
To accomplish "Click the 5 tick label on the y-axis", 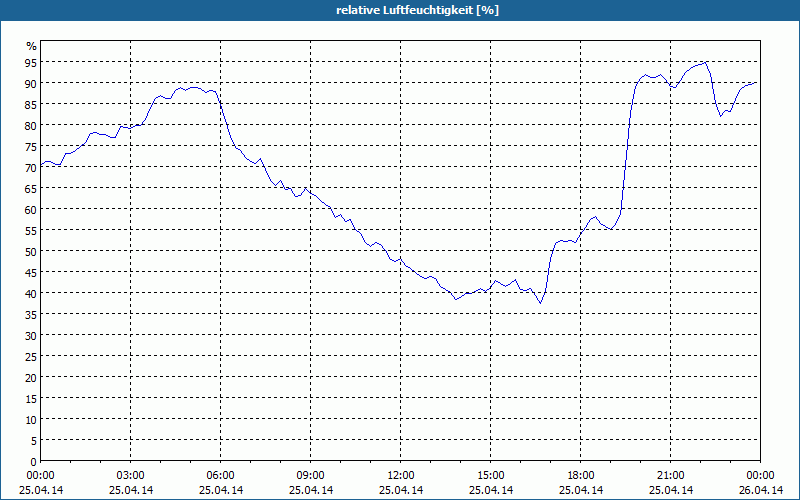I will (x=34, y=440).
